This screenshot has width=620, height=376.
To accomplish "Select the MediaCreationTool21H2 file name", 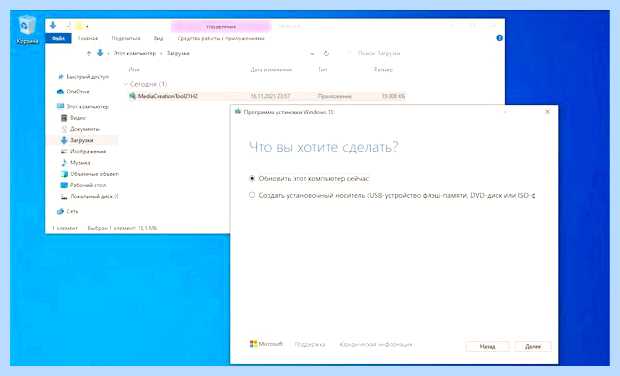I will click(168, 96).
